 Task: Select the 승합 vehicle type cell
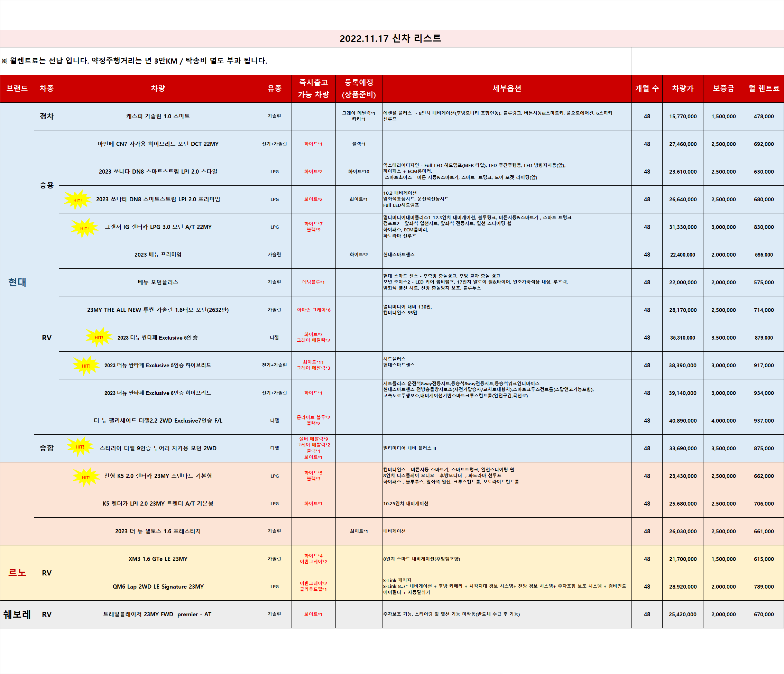click(47, 448)
